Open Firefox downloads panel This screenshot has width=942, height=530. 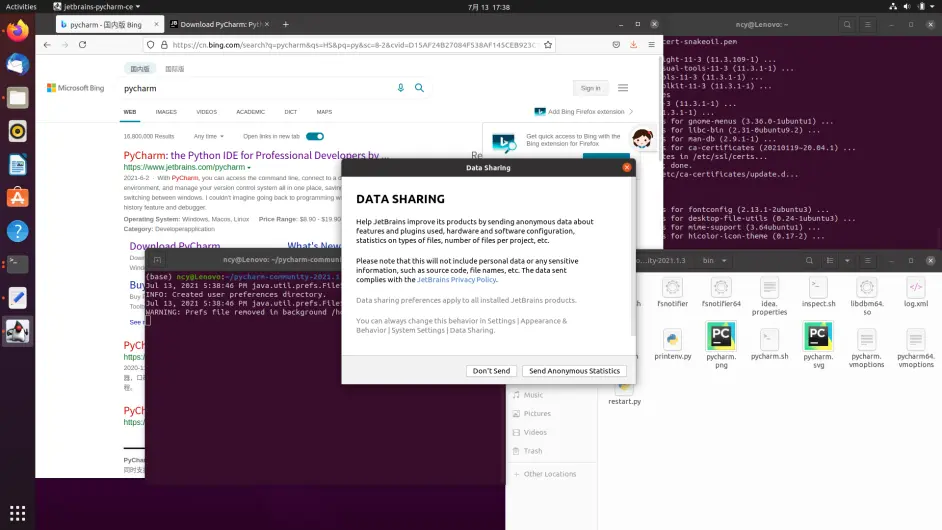(633, 44)
